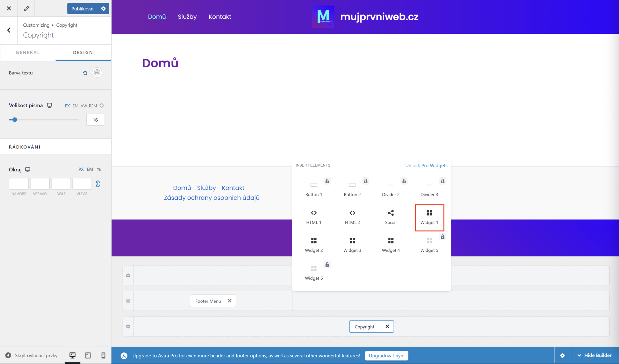Switch preview to mobile device

(103, 355)
